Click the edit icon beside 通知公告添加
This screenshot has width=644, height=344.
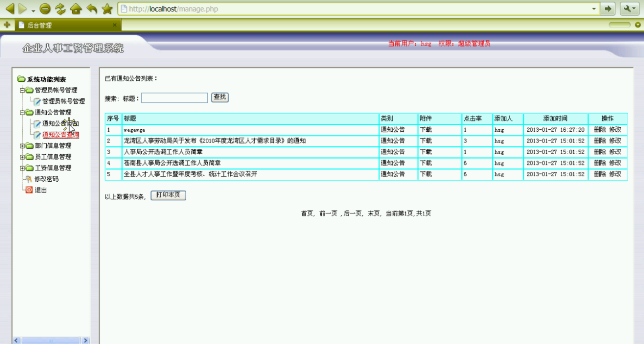click(x=37, y=123)
